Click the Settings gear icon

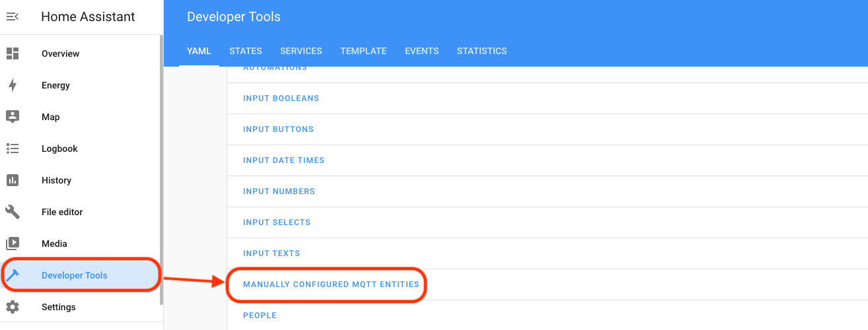(x=13, y=307)
